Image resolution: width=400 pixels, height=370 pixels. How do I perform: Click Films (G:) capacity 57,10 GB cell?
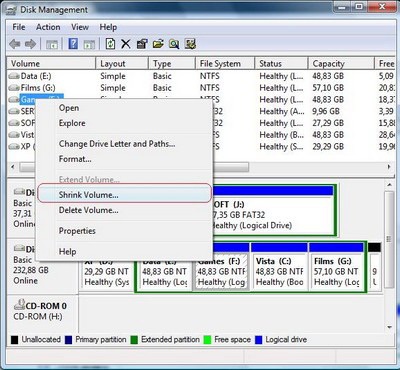pos(328,88)
